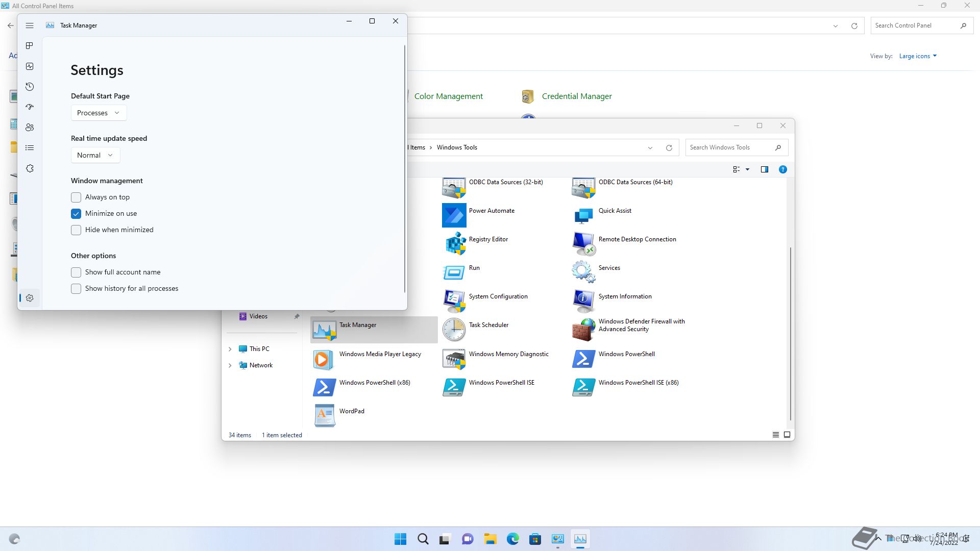Open Start menu from taskbar
The image size is (980, 551).
tap(401, 539)
